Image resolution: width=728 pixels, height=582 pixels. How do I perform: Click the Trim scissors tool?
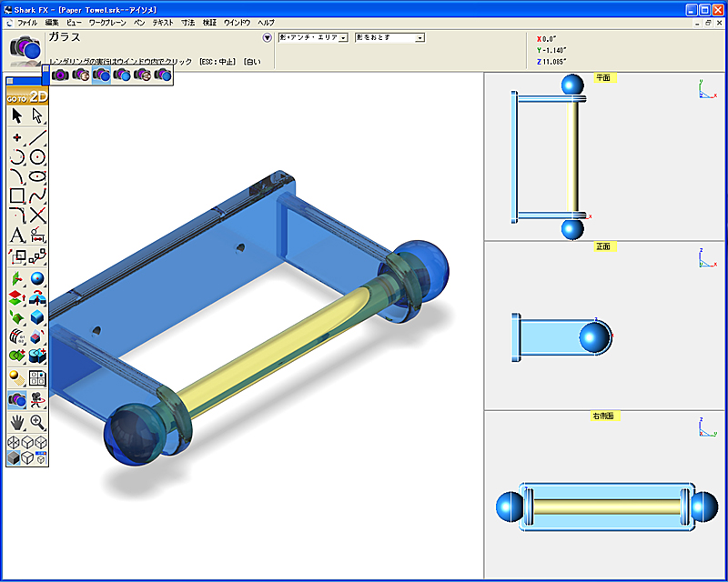point(37,216)
